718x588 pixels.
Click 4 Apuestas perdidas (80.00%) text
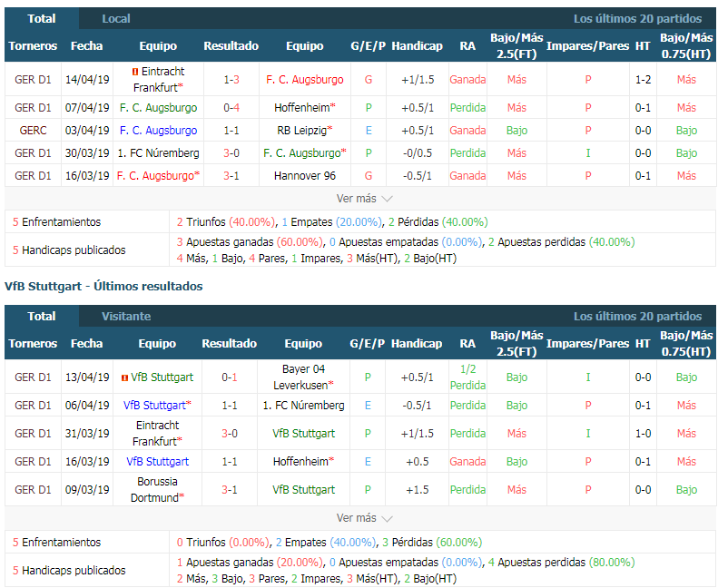point(561,562)
